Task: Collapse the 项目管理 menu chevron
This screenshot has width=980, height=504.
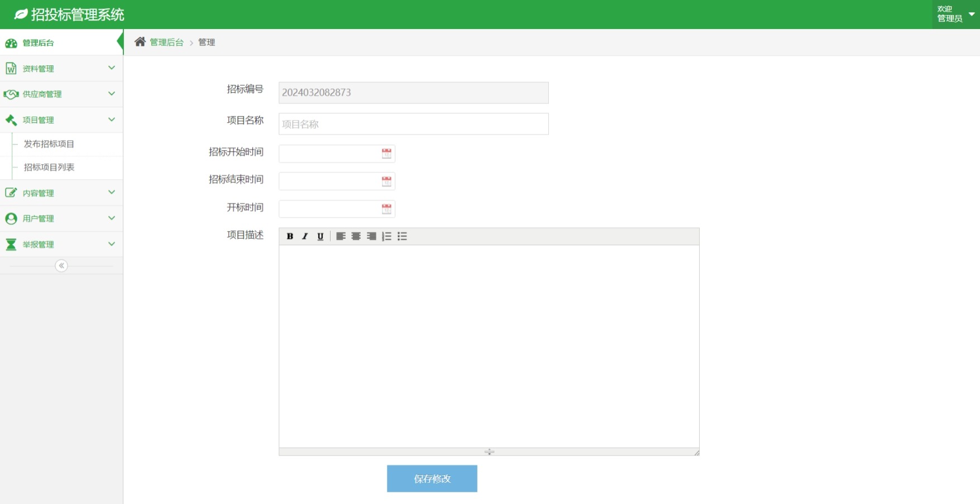Action: (112, 119)
